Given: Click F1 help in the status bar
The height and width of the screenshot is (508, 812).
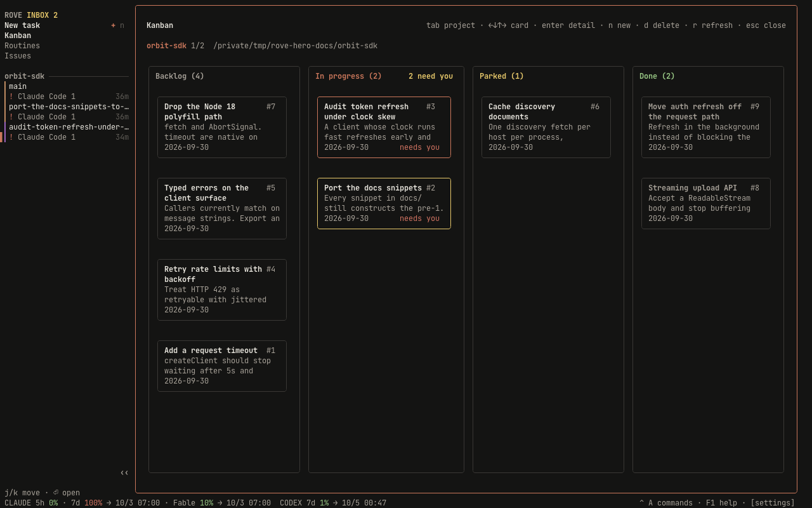Looking at the screenshot, I should [721, 503].
